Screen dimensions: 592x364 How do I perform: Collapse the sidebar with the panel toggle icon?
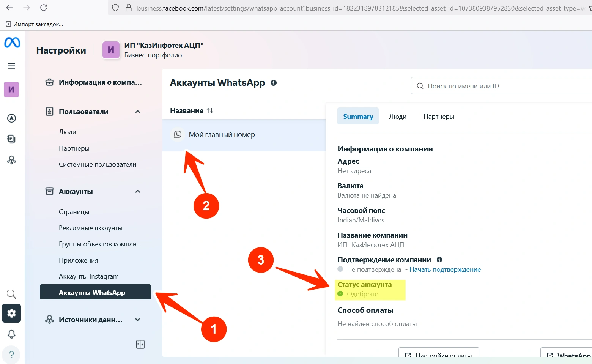(x=140, y=344)
